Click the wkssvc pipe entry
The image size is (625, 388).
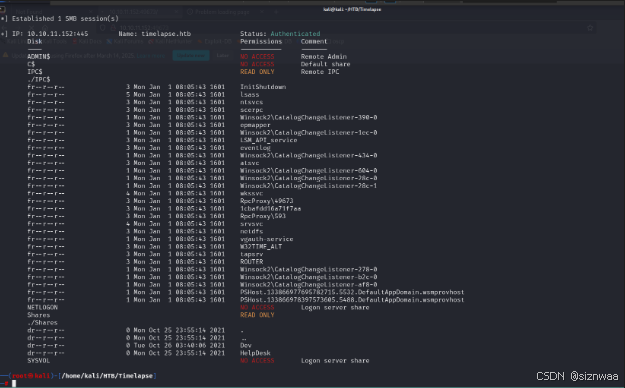point(251,193)
